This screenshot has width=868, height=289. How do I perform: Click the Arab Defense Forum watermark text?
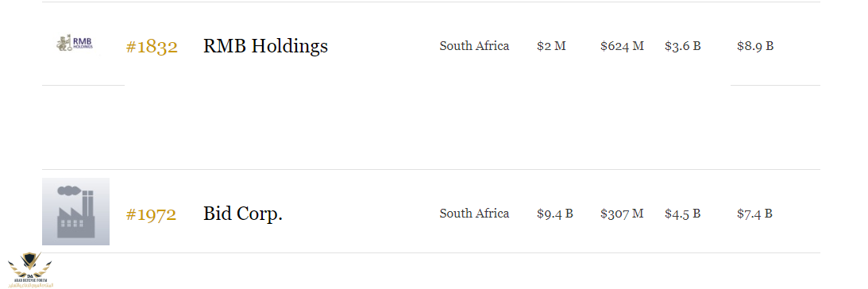(29, 281)
